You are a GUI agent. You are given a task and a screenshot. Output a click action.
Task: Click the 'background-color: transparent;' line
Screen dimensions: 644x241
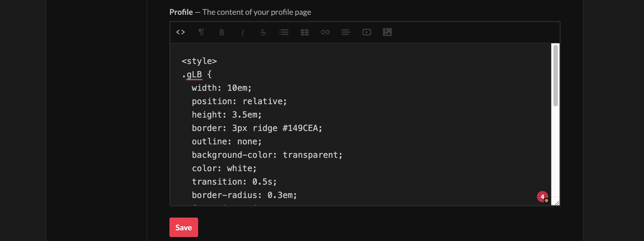pyautogui.click(x=267, y=155)
